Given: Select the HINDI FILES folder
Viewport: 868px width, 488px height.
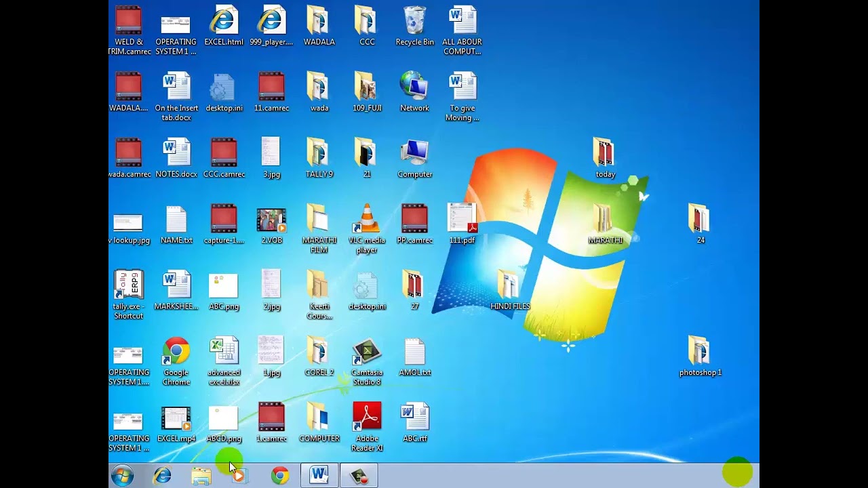Looking at the screenshot, I should 510,290.
